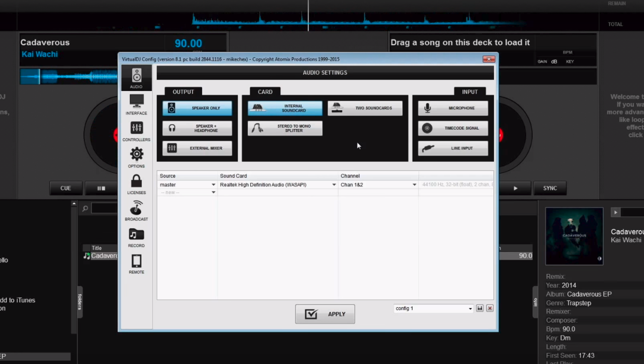Image resolution: width=644 pixels, height=364 pixels.
Task: Click the pause-stop button on left deck
Action: tap(101, 189)
